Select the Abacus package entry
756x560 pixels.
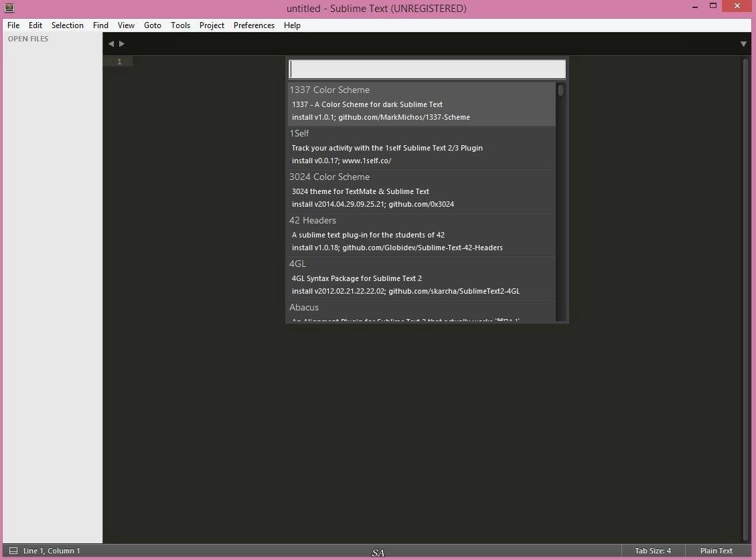(x=421, y=311)
